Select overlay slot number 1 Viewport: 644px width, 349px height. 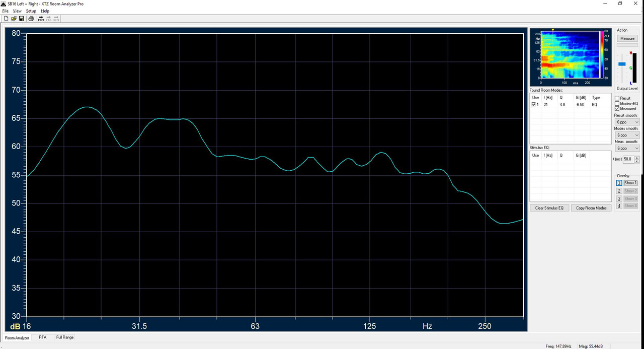pos(620,183)
